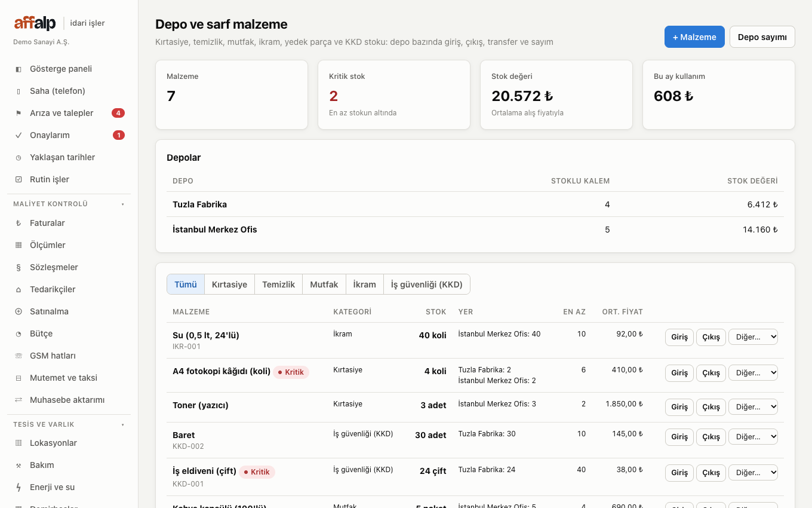Open Diğer dropdown for Baret row

point(753,437)
